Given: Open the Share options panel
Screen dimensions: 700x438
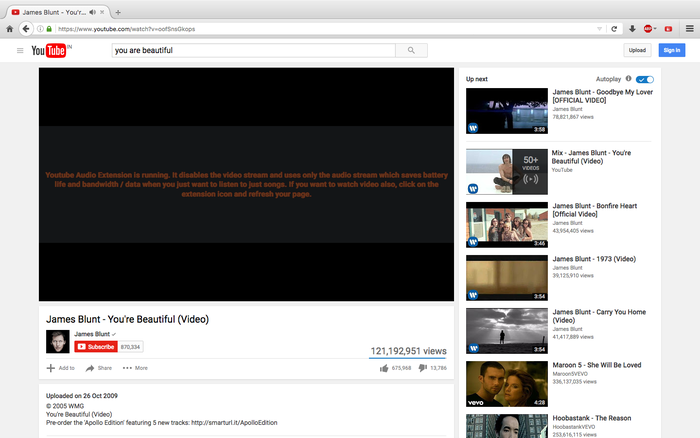Looking at the screenshot, I should pos(98,368).
